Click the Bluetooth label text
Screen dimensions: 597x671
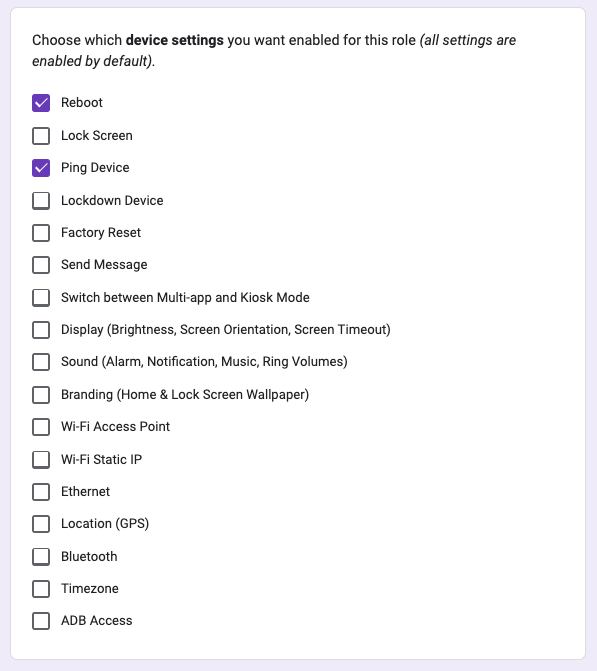click(x=89, y=557)
